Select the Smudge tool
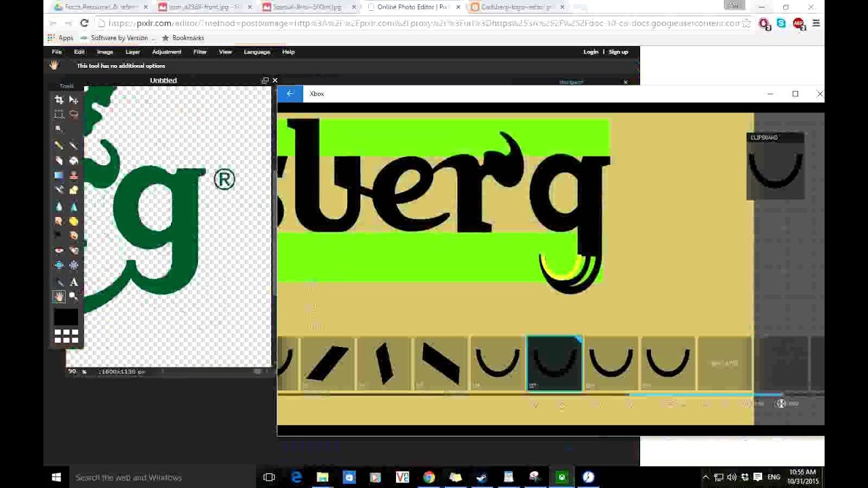 coord(59,222)
